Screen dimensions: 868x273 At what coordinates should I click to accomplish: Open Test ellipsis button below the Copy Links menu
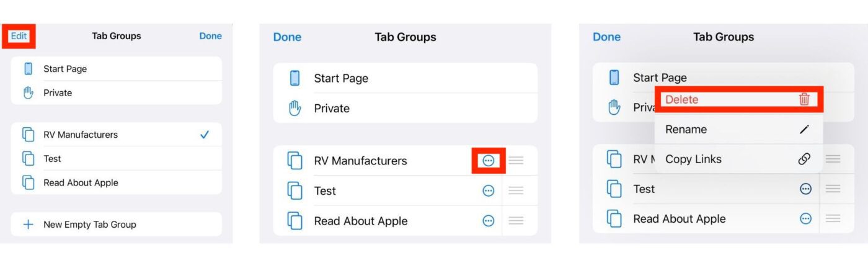point(805,189)
